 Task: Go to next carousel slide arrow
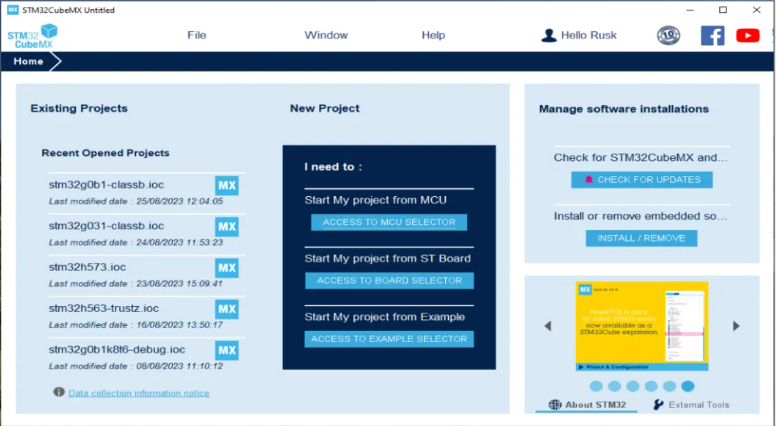[736, 326]
